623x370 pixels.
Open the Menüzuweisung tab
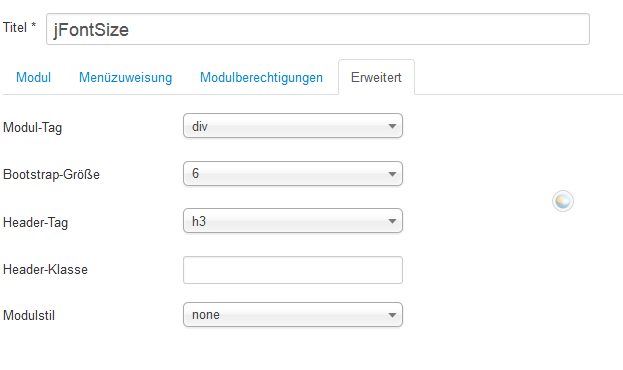coord(126,77)
